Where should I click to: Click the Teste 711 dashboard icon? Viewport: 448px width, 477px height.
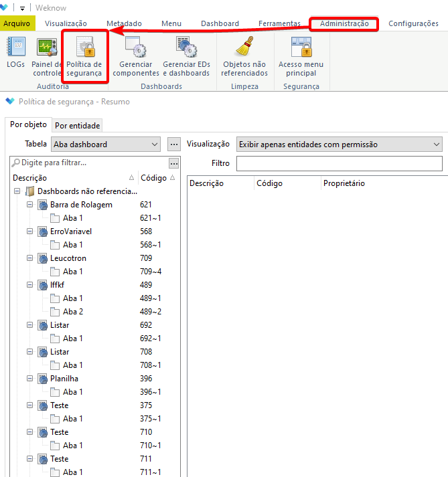43,459
